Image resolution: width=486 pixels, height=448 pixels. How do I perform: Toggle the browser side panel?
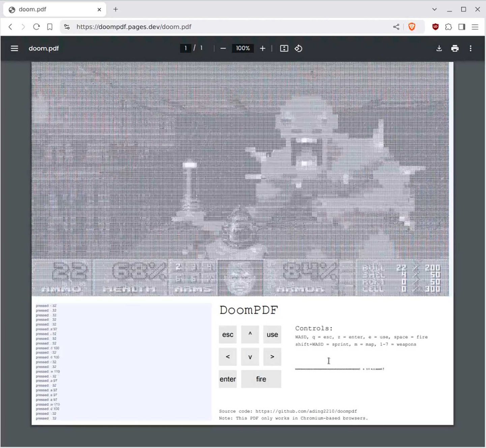coord(461,27)
